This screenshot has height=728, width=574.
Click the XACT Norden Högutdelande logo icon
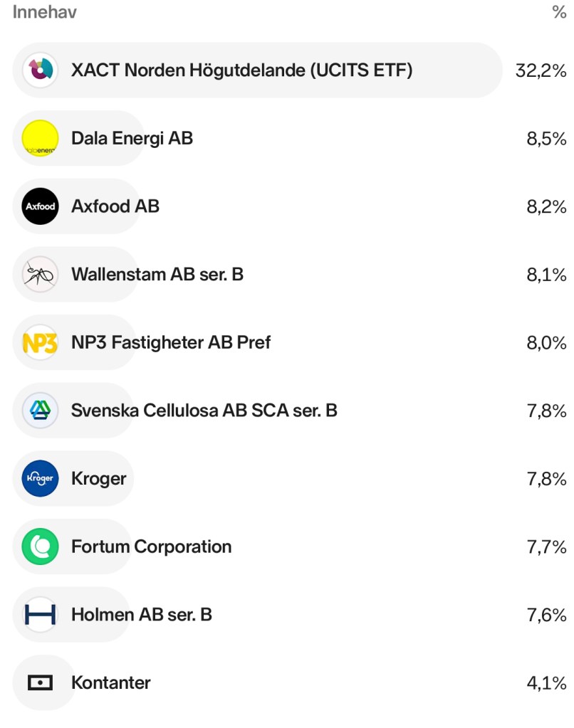pyautogui.click(x=40, y=70)
